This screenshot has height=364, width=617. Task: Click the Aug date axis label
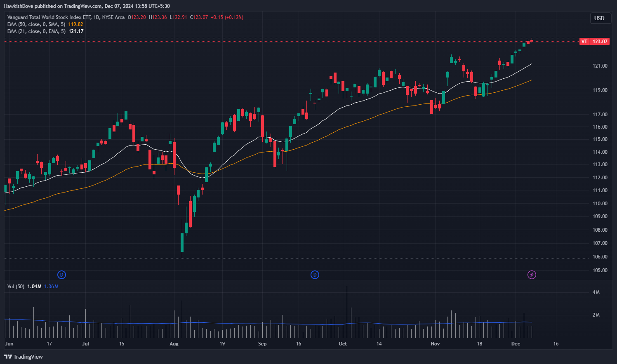174,344
